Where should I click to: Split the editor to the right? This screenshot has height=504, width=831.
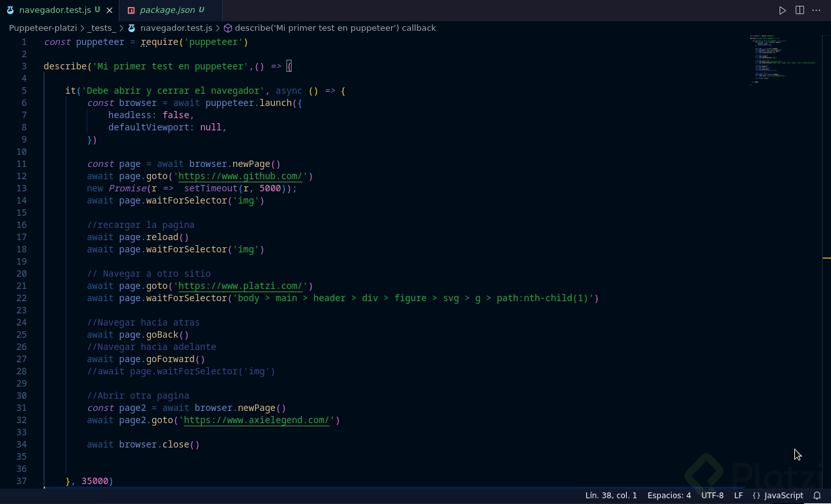click(x=800, y=10)
